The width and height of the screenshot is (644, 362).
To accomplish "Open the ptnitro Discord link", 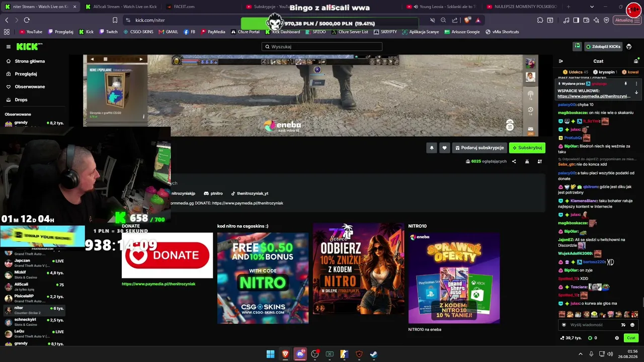I will [213, 194].
